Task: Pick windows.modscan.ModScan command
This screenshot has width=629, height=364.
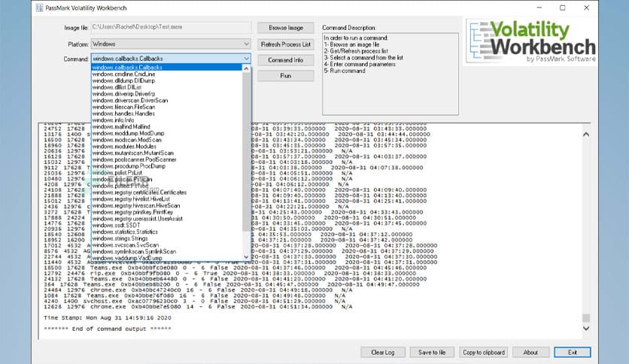Action: click(166, 140)
